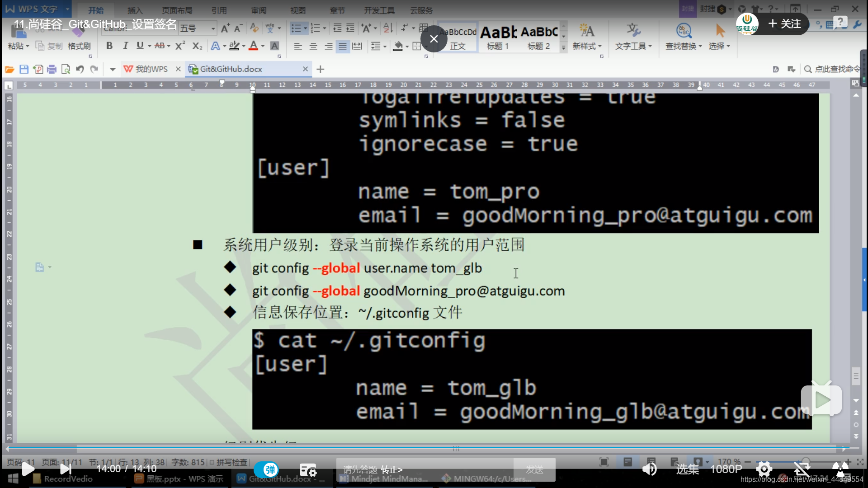Open the 选集 episode list
This screenshot has height=488, width=868.
pos(688,469)
